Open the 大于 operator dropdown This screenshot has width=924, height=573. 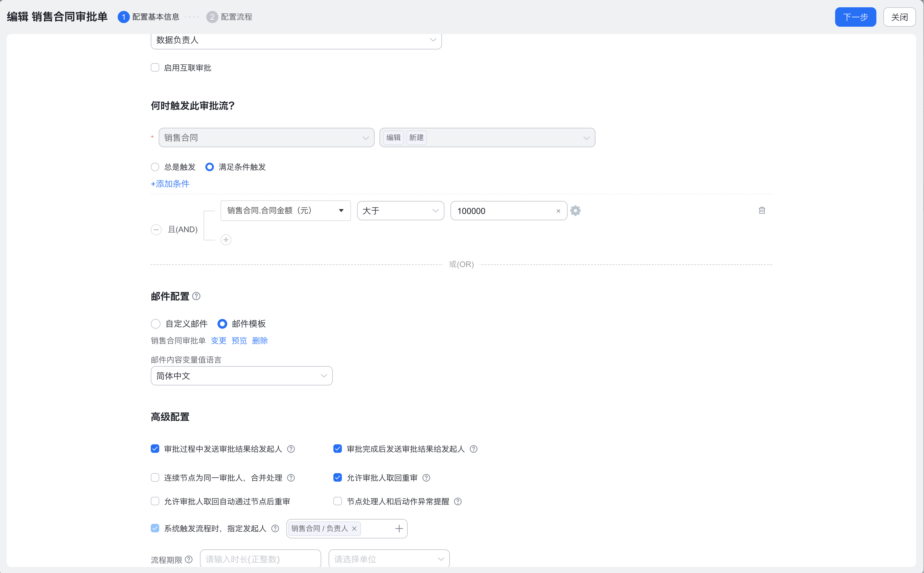tap(400, 211)
